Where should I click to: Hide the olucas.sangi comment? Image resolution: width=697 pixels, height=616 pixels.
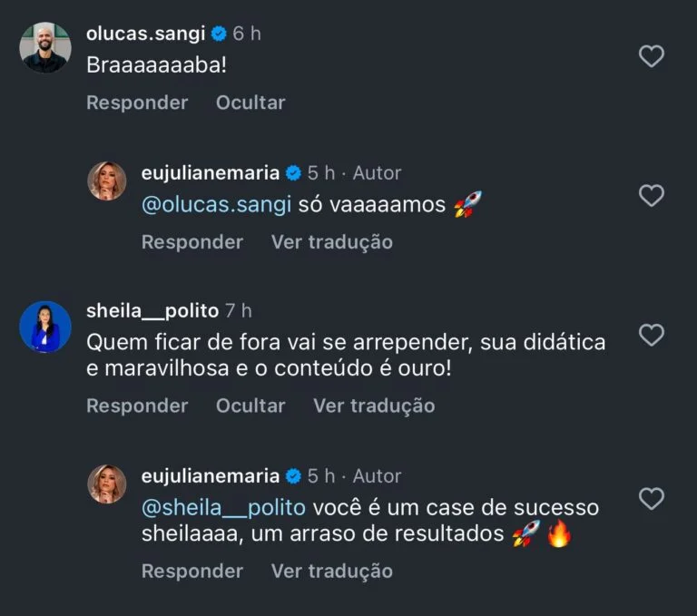coord(250,103)
